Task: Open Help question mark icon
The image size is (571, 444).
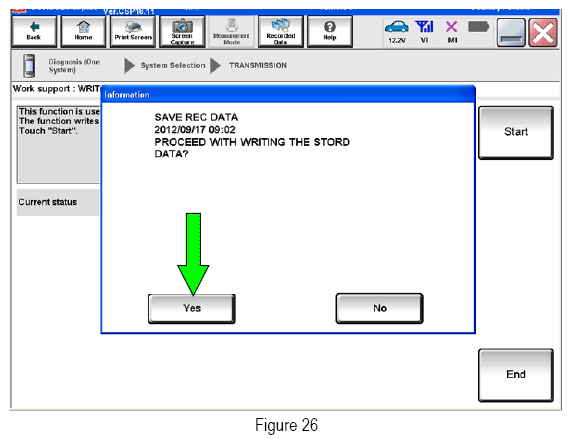Action: 330,32
